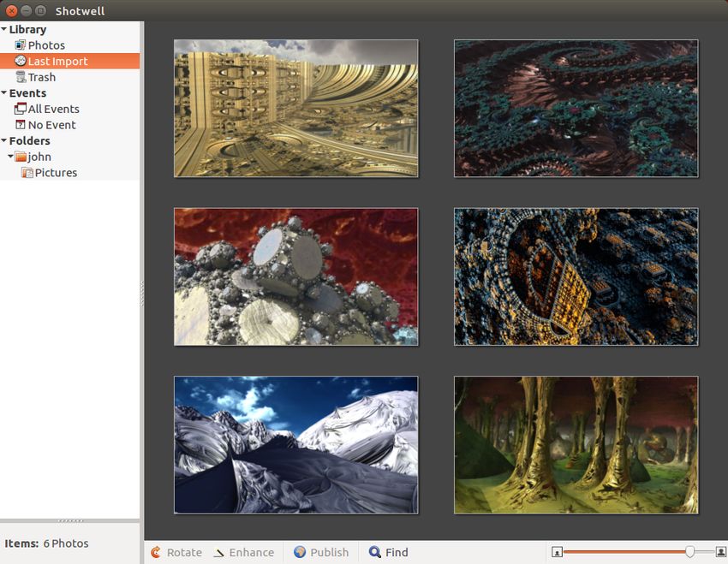
Task: Click the Rotate button label
Action: pos(184,552)
